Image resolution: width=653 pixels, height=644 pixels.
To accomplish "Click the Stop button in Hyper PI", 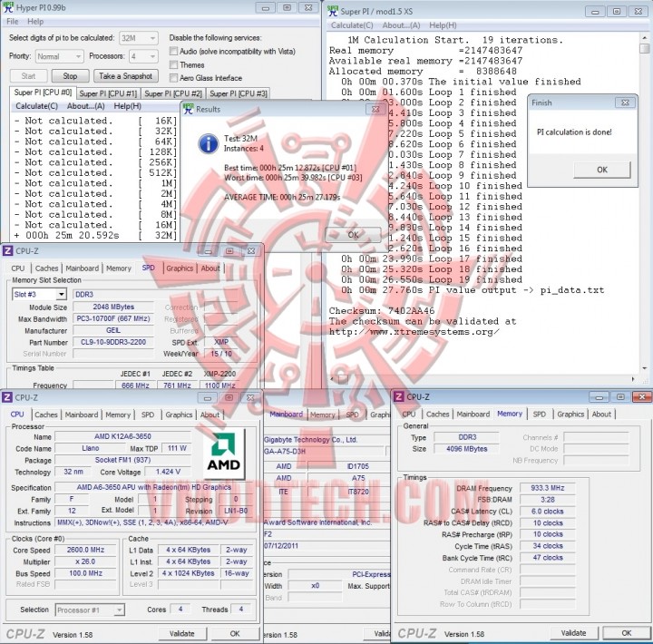I will [x=70, y=76].
